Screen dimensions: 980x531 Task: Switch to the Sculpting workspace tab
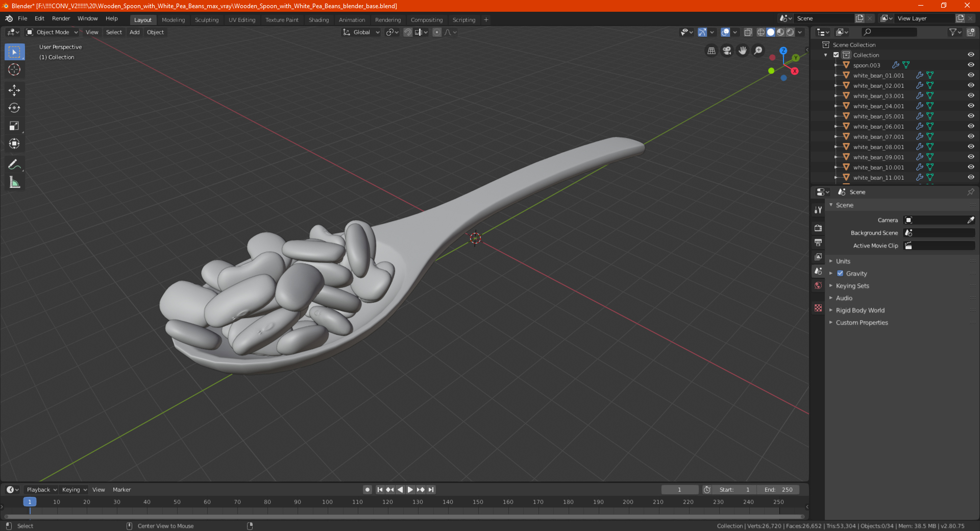click(x=206, y=20)
